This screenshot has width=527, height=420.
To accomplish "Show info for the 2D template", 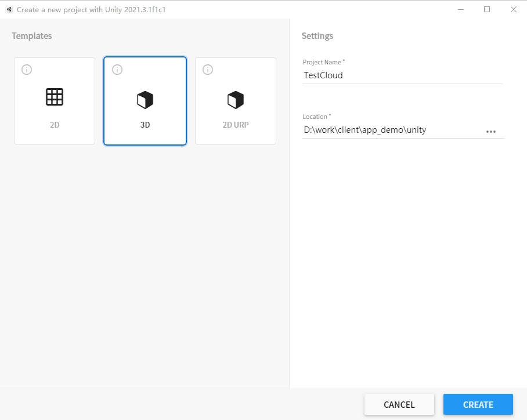I will coord(27,70).
